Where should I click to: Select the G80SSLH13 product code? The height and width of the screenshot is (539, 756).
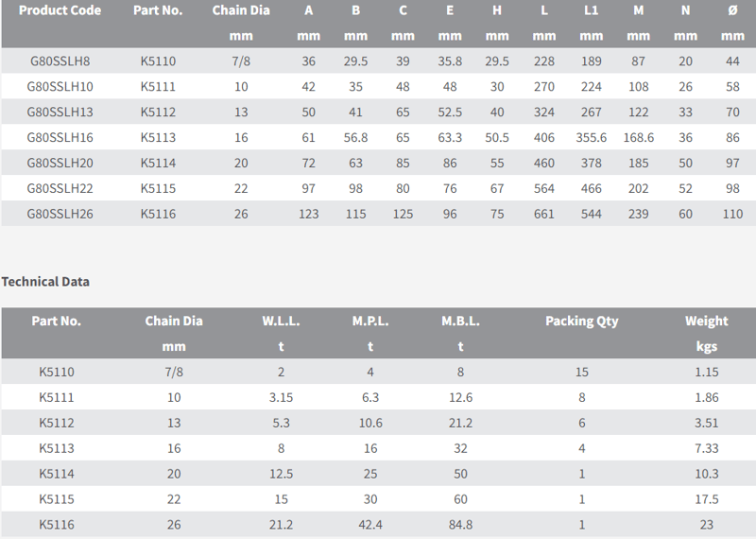60,112
